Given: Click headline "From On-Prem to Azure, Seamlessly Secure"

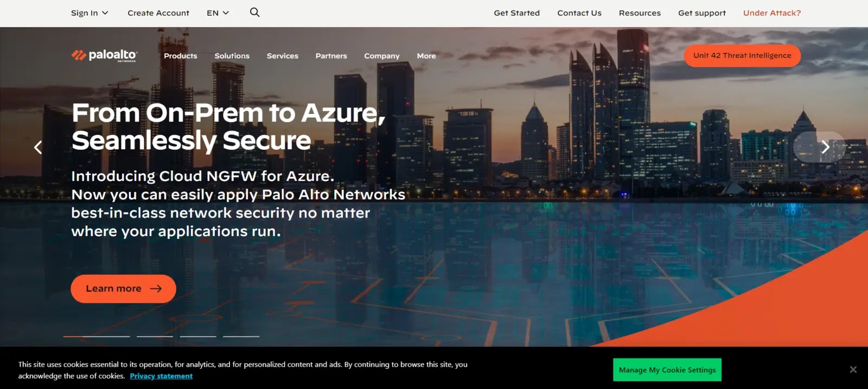Looking at the screenshot, I should point(228,127).
